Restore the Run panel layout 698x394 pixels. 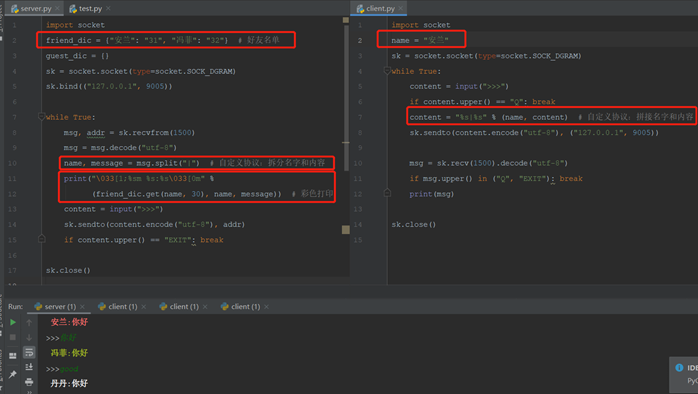(x=12, y=356)
